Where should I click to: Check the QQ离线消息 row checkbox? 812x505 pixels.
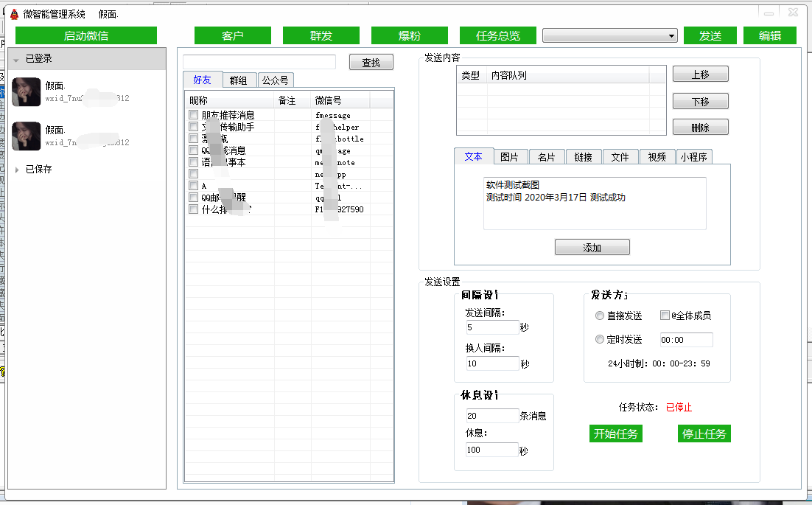193,150
